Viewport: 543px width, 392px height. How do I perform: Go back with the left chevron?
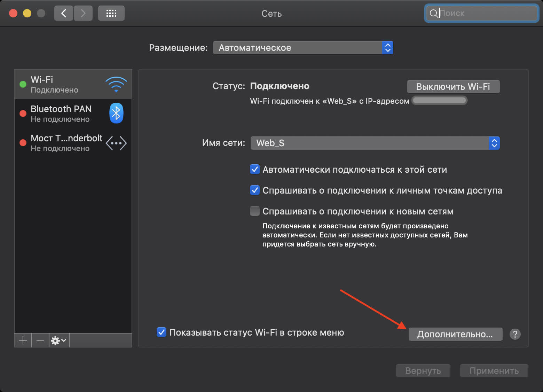[64, 14]
